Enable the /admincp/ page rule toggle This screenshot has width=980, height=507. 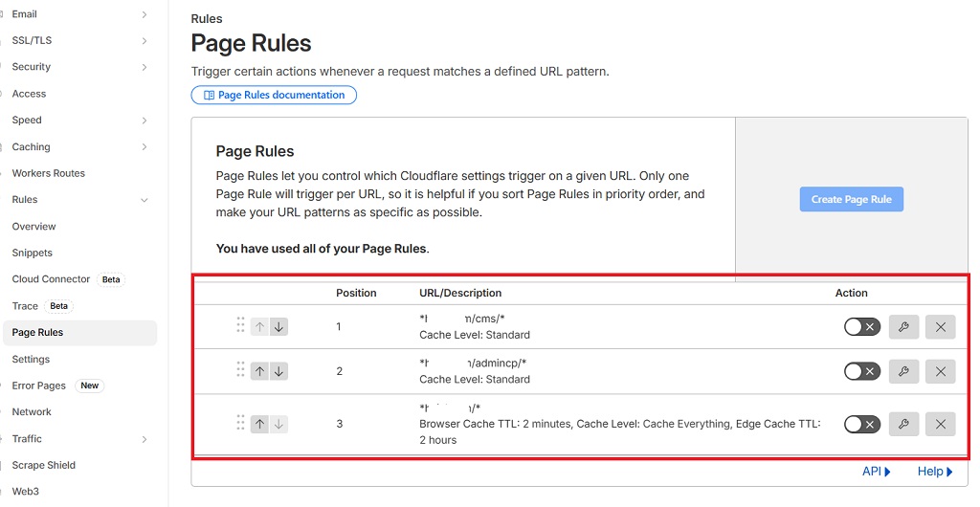(x=861, y=371)
